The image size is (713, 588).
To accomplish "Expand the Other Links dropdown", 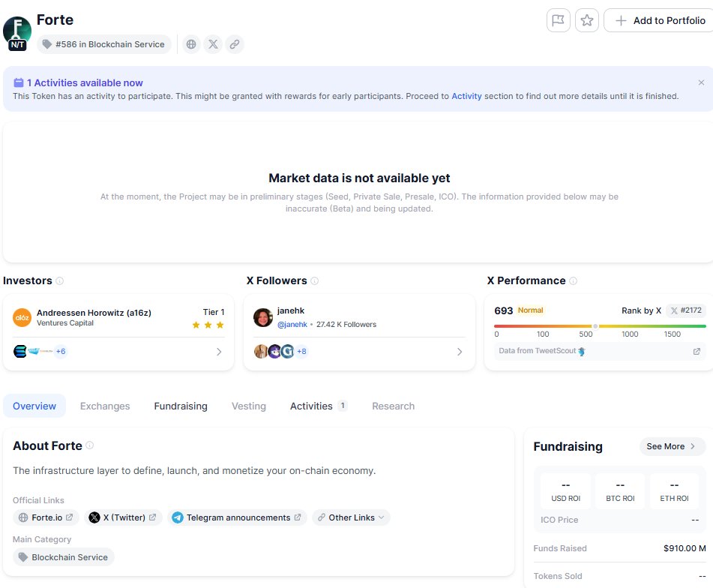I will 351,517.
